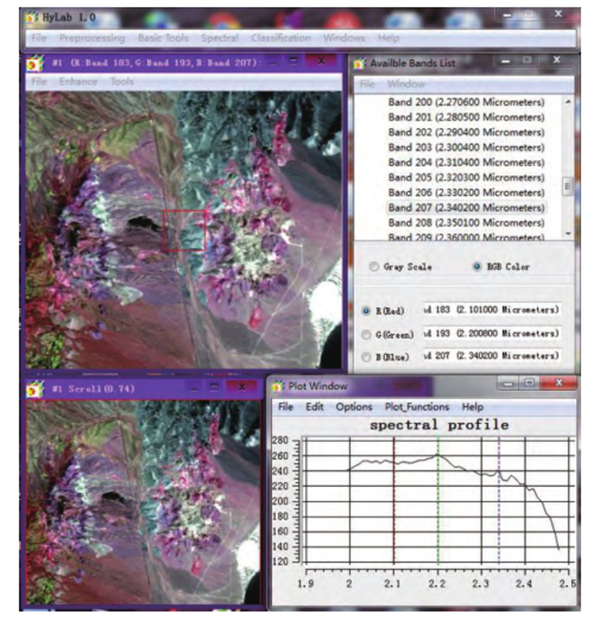Select Band 201 (2.280500 Micrometers)
The width and height of the screenshot is (600, 621).
point(466,117)
